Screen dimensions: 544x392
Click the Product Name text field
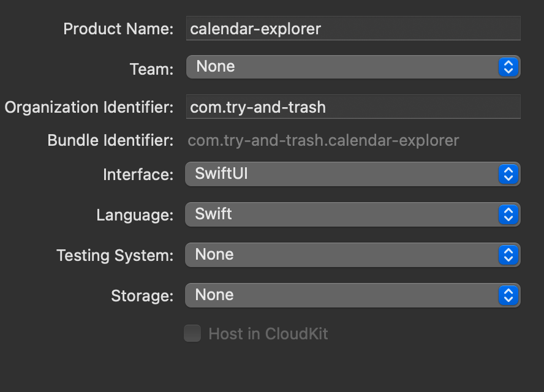click(x=353, y=28)
